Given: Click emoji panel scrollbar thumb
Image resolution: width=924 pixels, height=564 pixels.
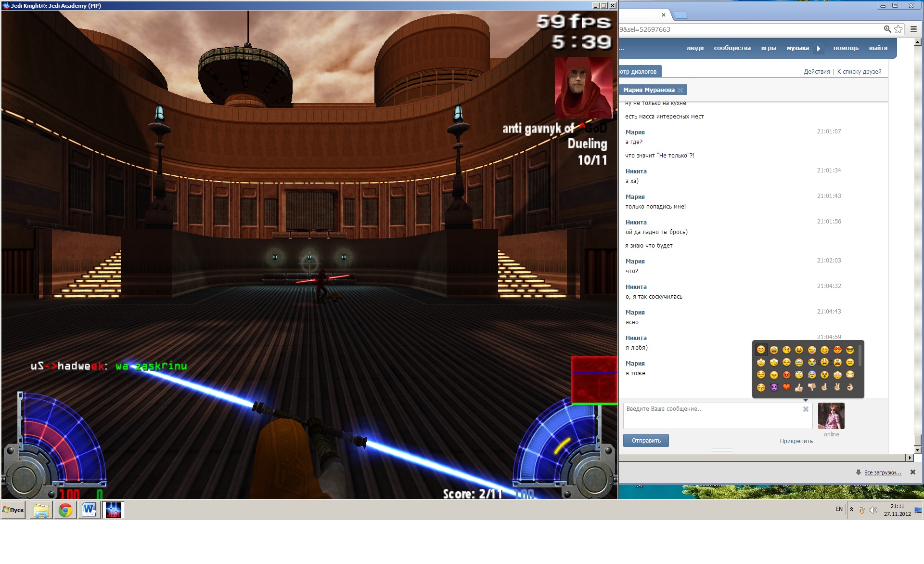Looking at the screenshot, I should click(x=860, y=355).
